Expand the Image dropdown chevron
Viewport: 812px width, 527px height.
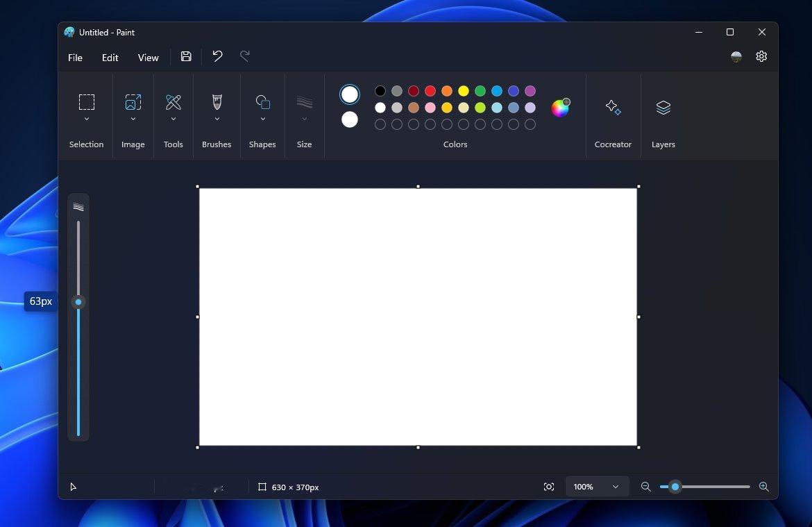133,119
